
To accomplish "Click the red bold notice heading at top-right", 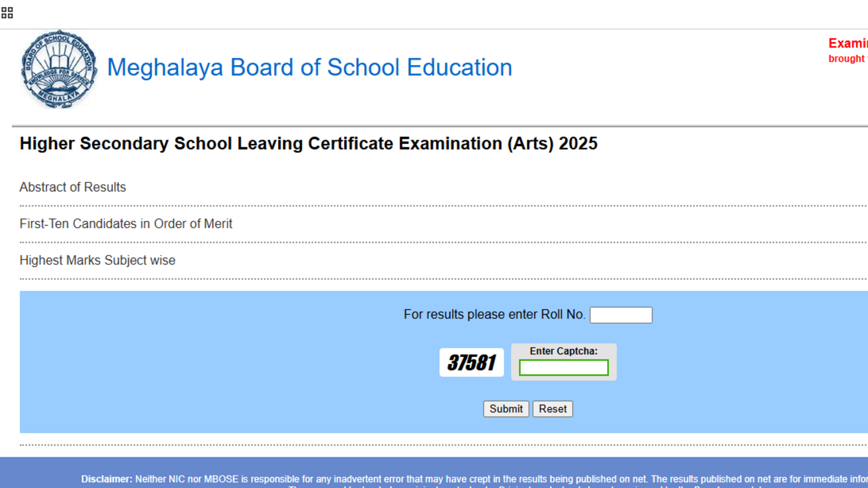I will [847, 43].
